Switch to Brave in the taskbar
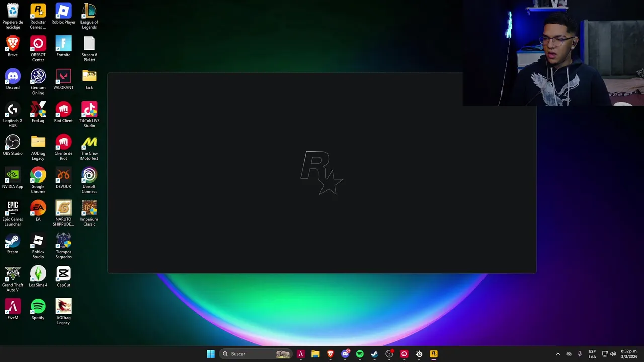The height and width of the screenshot is (362, 644). coord(330,354)
